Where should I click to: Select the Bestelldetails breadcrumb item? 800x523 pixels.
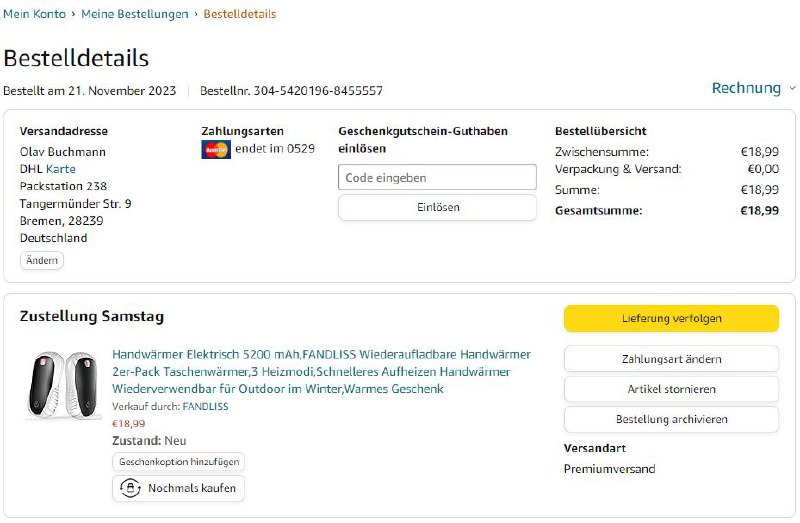240,14
